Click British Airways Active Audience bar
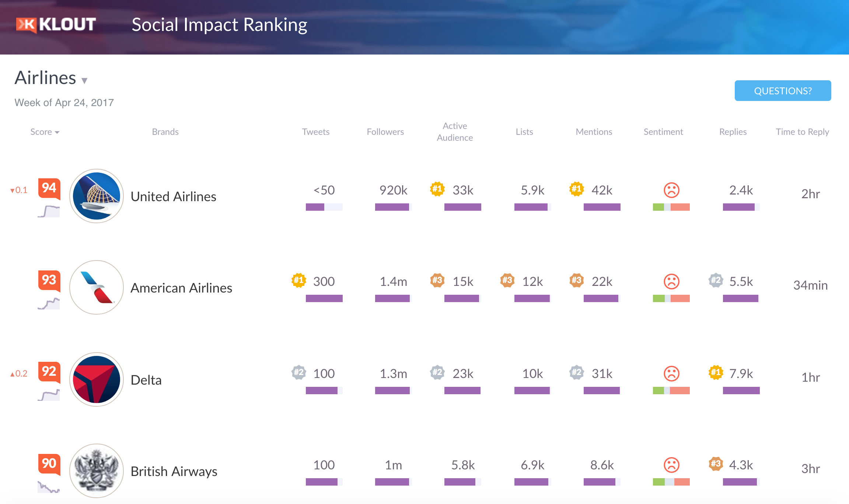 (x=463, y=482)
